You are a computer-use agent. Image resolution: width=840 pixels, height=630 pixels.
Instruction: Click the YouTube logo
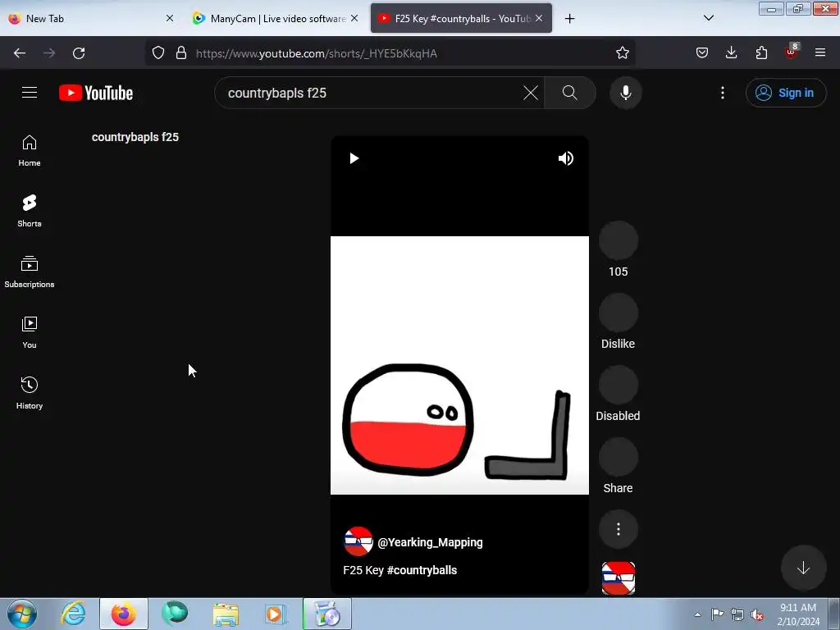point(96,93)
